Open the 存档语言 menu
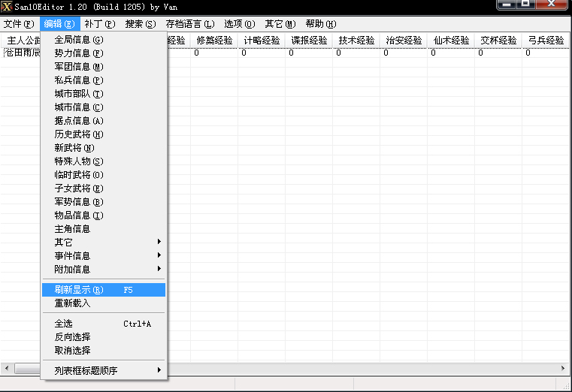The width and height of the screenshot is (572, 392). [189, 24]
